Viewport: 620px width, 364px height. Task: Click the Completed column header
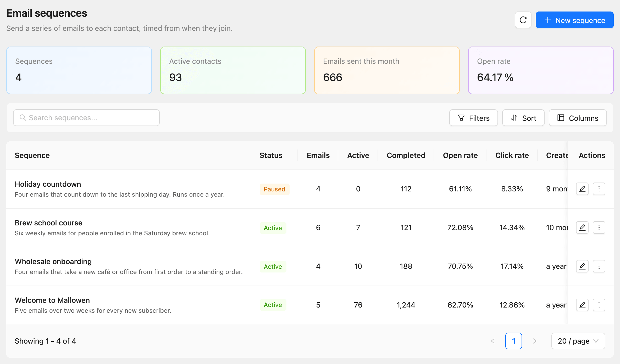point(406,155)
